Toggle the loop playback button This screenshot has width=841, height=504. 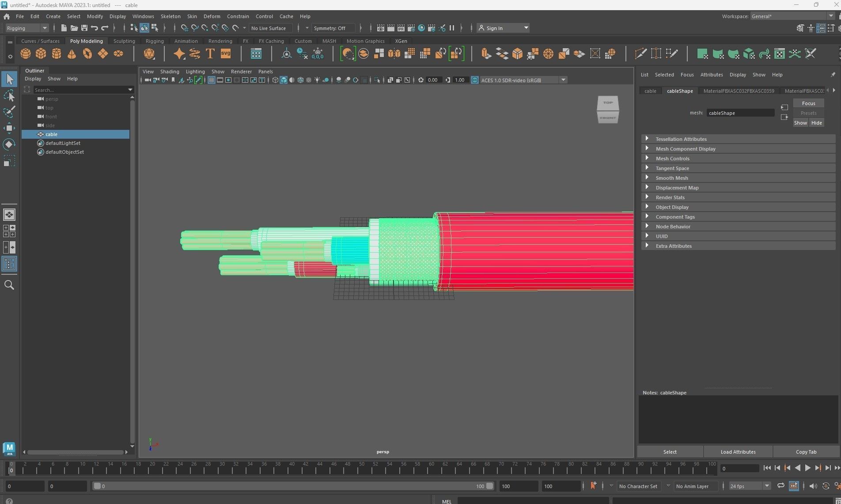781,486
